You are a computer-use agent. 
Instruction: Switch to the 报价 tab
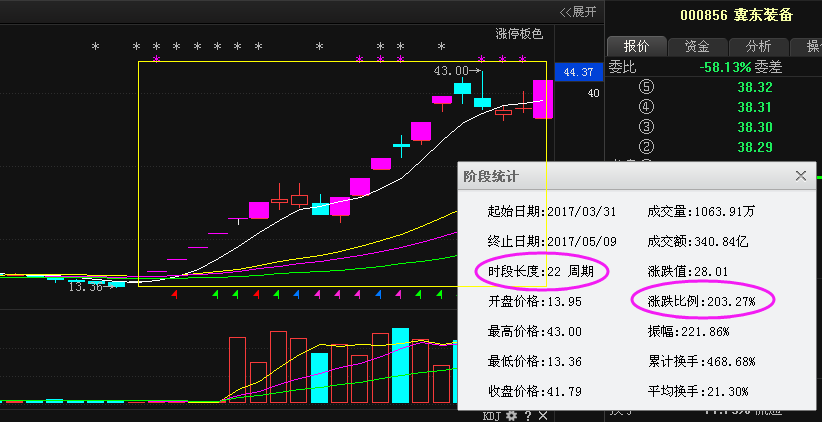636,46
